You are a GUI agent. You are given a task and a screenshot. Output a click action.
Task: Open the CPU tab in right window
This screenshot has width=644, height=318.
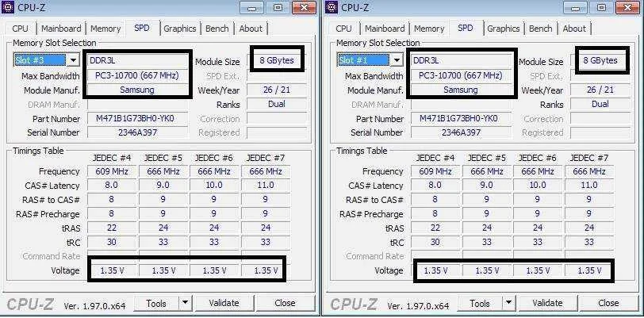(x=343, y=29)
